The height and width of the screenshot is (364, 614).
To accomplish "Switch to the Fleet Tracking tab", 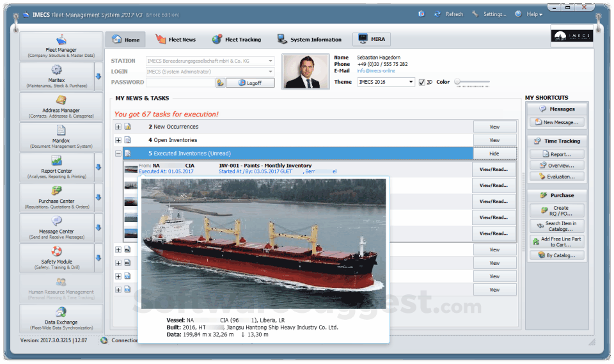I will pos(237,40).
